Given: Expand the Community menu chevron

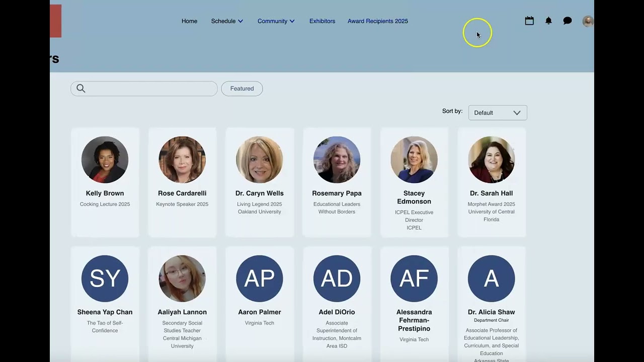Looking at the screenshot, I should (x=292, y=21).
